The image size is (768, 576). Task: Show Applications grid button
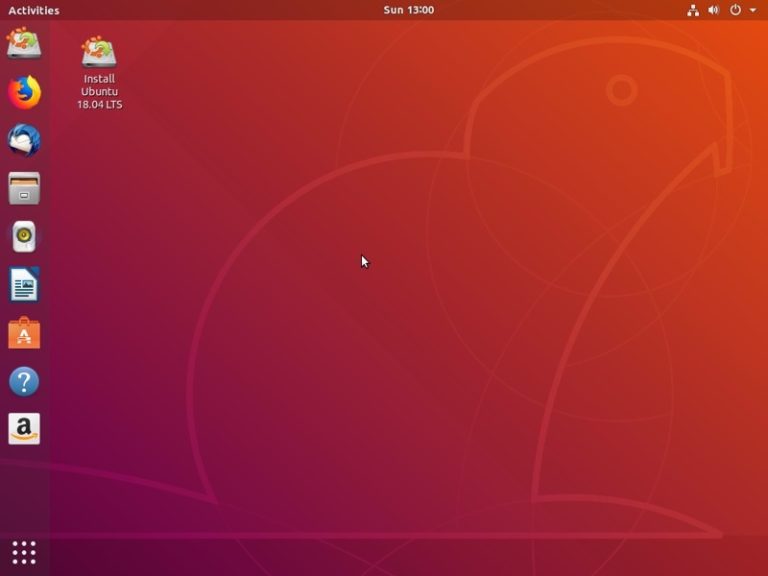24,553
